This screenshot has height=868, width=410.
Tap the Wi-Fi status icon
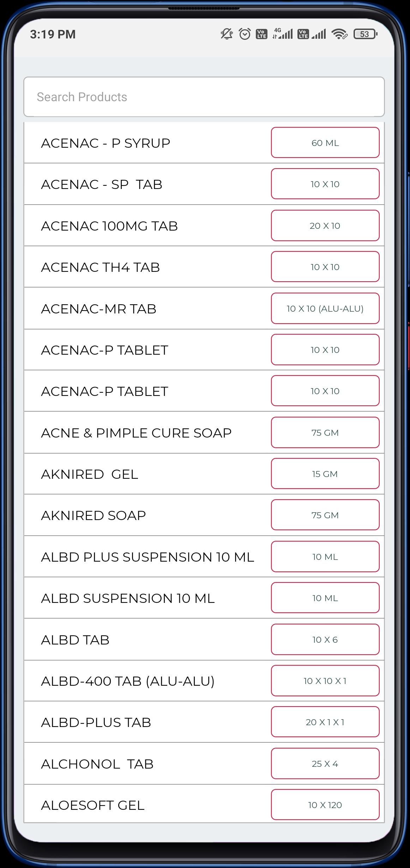pyautogui.click(x=339, y=34)
